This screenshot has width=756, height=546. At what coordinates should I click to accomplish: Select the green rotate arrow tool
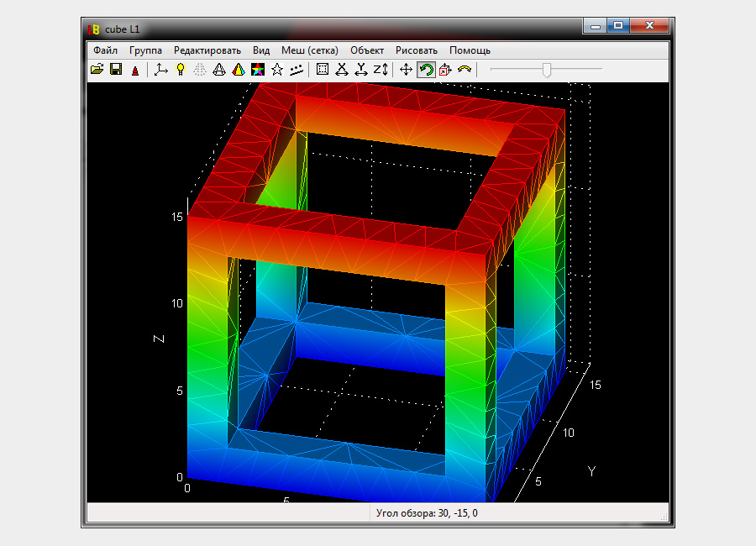click(x=426, y=70)
